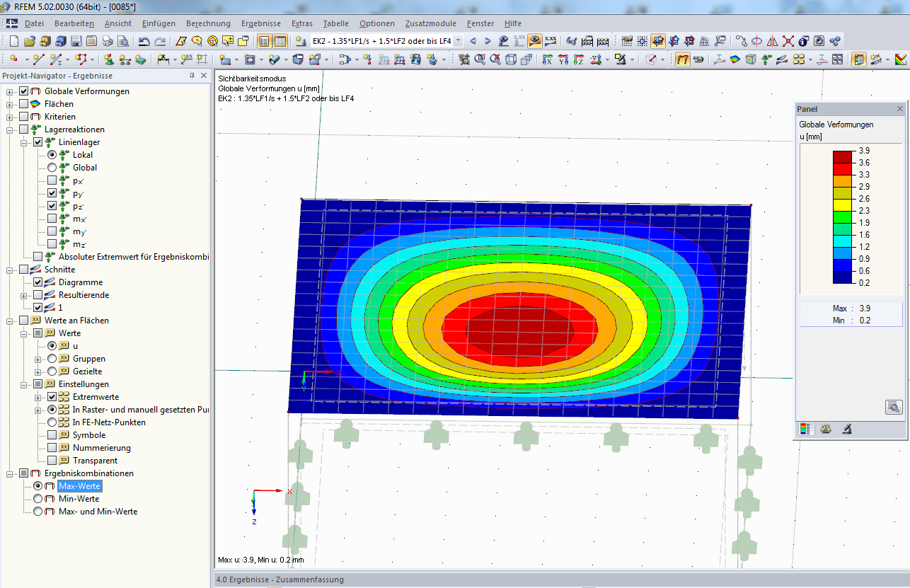
Task: Save the model with the floppy disk icon
Action: (76, 41)
